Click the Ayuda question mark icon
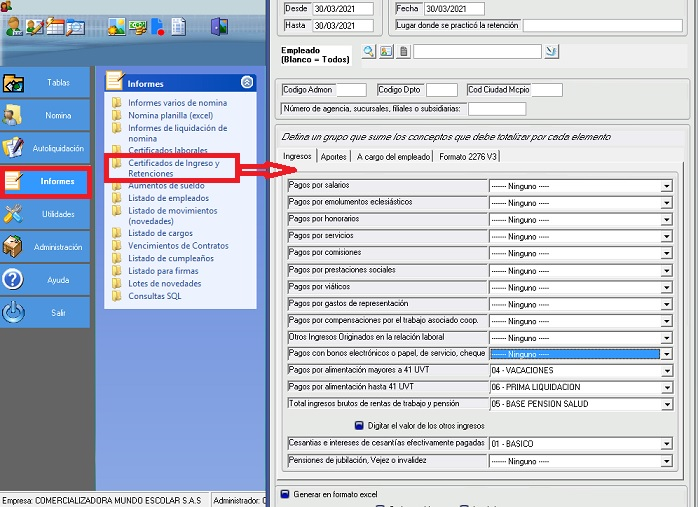The height and width of the screenshot is (507, 698). [14, 279]
